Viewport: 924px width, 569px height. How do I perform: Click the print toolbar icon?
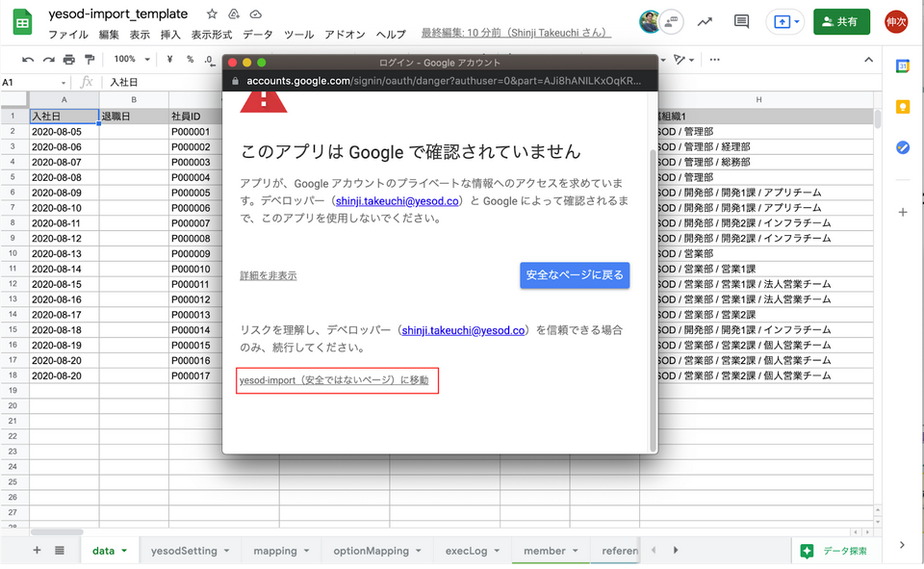[69, 60]
